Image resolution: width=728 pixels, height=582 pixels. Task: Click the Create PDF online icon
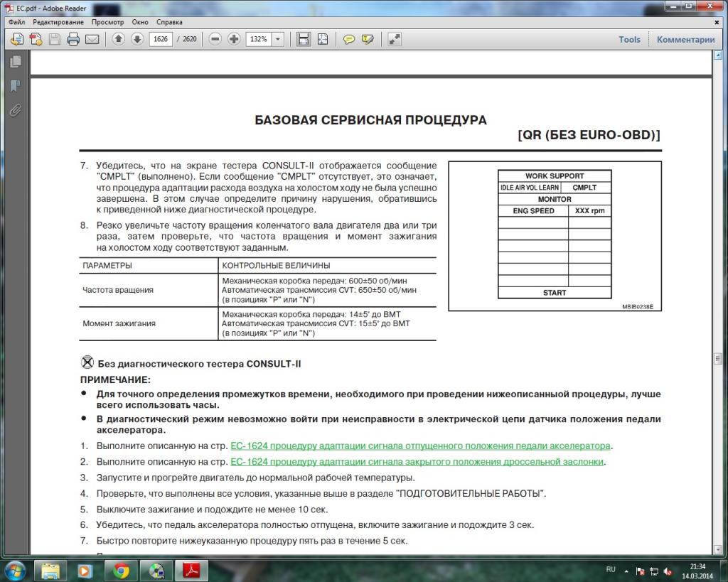coord(36,40)
